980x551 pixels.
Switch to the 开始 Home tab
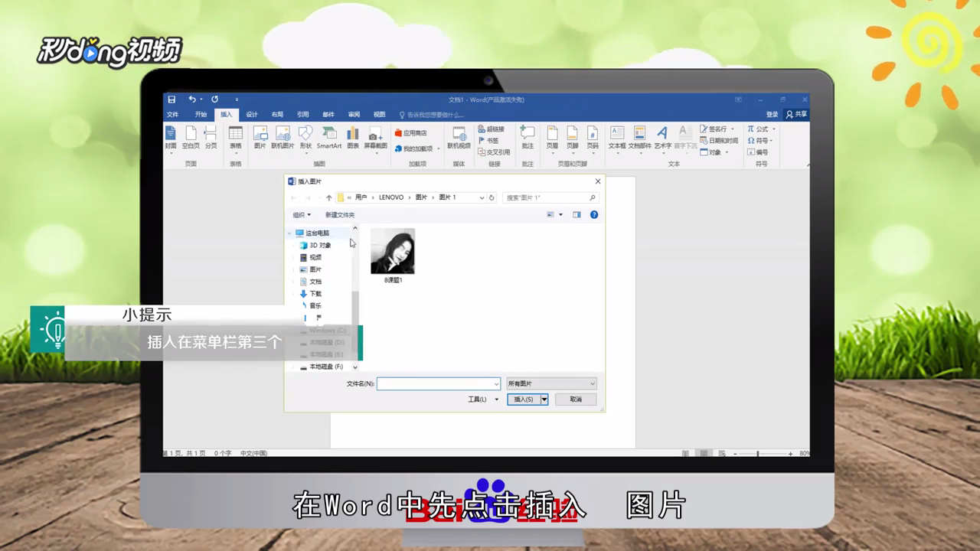pyautogui.click(x=201, y=115)
